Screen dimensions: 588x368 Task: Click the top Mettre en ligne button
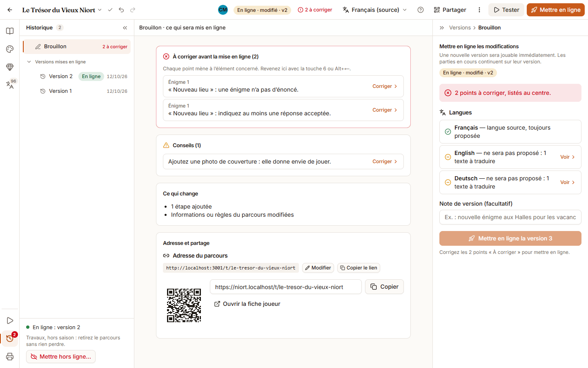(556, 10)
